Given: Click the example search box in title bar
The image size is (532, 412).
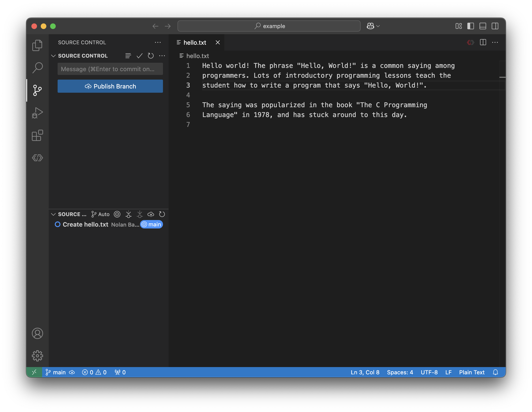Looking at the screenshot, I should point(269,26).
